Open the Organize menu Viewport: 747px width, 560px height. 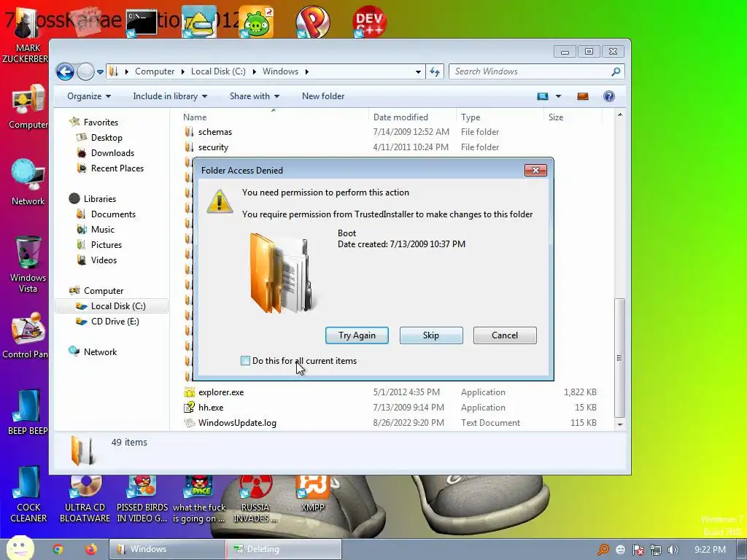(88, 96)
